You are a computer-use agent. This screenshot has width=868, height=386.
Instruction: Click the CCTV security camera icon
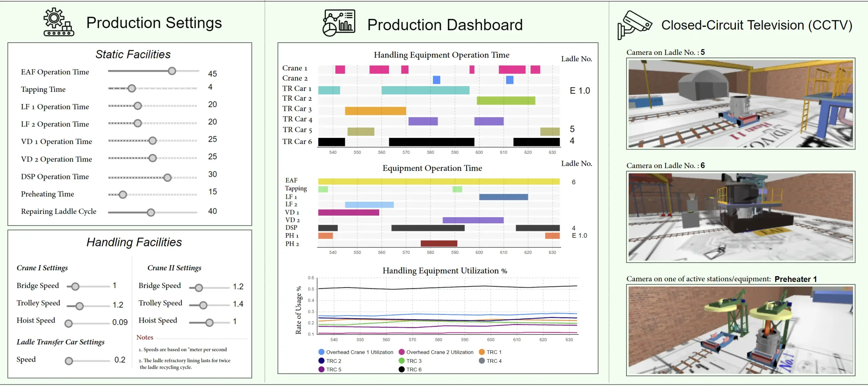coord(634,24)
